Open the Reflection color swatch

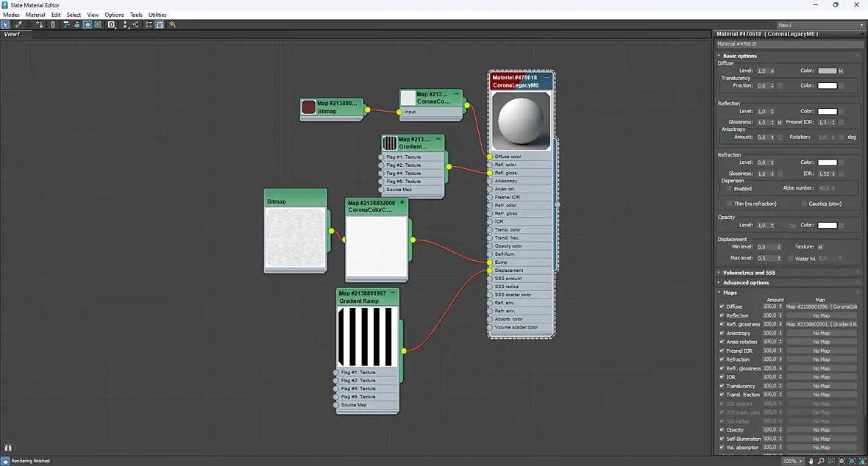coord(827,111)
